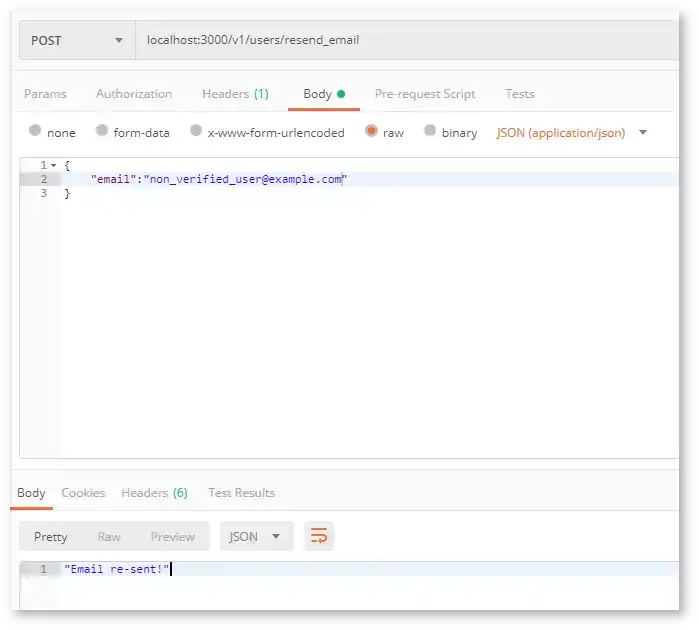The width and height of the screenshot is (699, 630).
Task: Select the request Body tab
Action: pyautogui.click(x=324, y=94)
